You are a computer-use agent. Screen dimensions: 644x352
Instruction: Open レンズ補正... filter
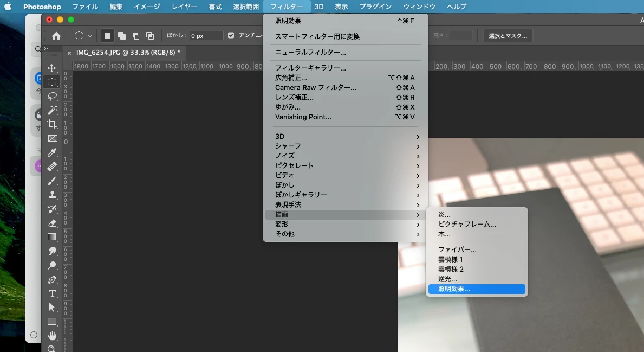point(346,98)
